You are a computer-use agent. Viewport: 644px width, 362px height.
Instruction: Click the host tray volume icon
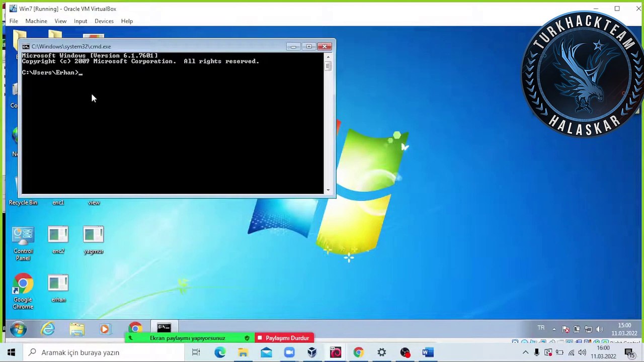[x=582, y=352]
